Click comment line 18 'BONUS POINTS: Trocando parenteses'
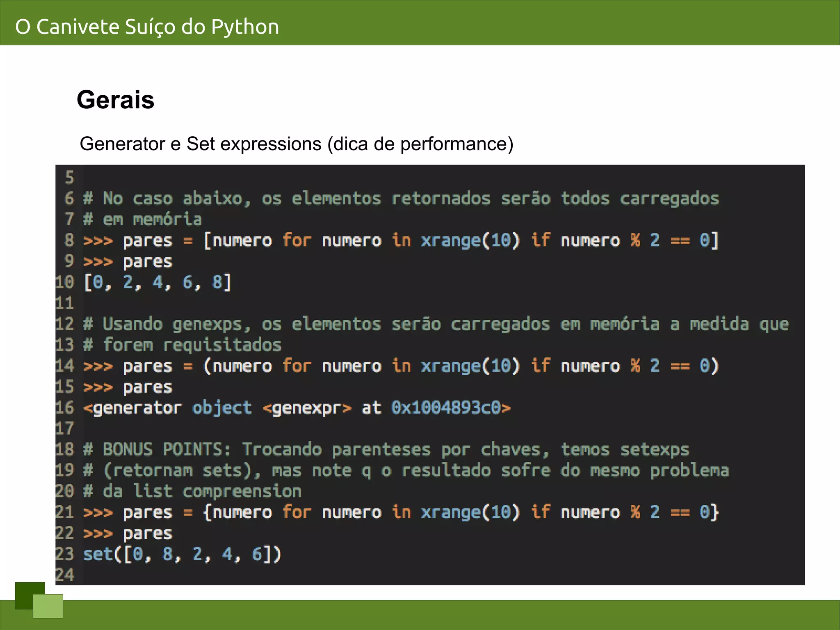 pos(386,450)
